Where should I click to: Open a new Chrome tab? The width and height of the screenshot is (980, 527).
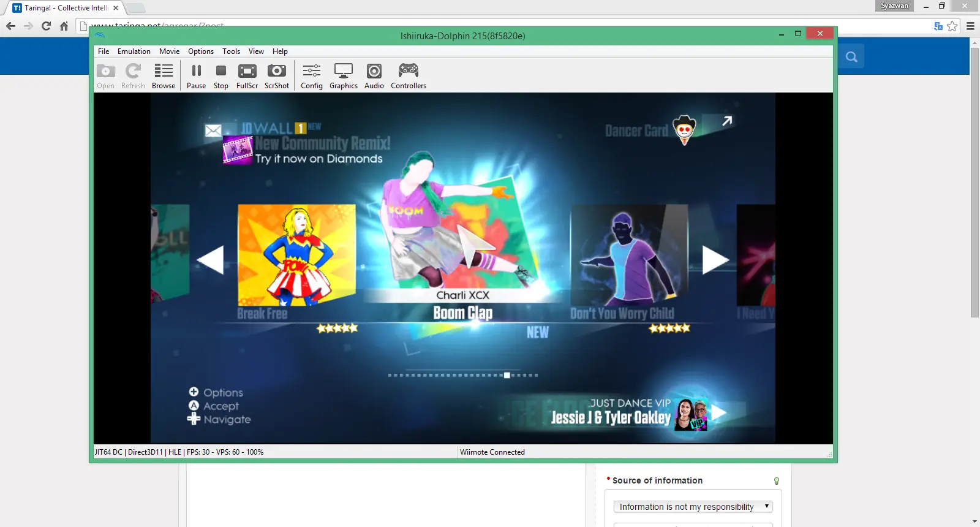[x=135, y=8]
